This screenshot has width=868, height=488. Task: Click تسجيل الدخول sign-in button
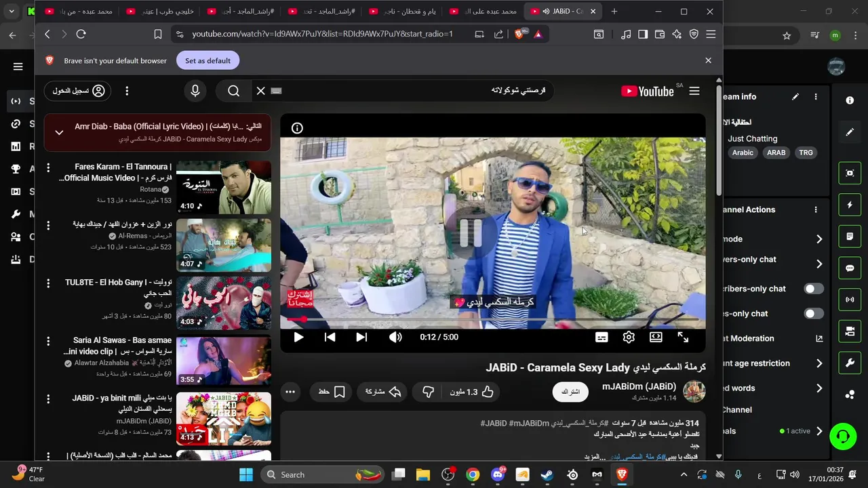coord(78,91)
